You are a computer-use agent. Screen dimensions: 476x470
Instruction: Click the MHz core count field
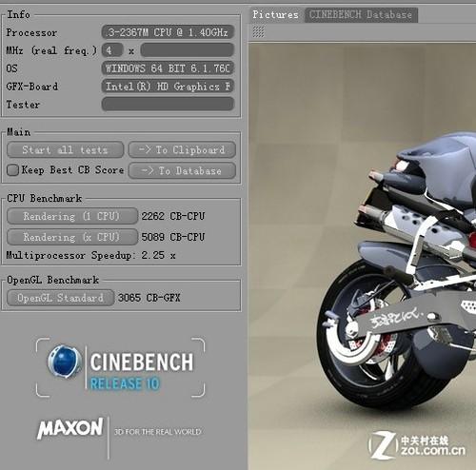pyautogui.click(x=112, y=50)
